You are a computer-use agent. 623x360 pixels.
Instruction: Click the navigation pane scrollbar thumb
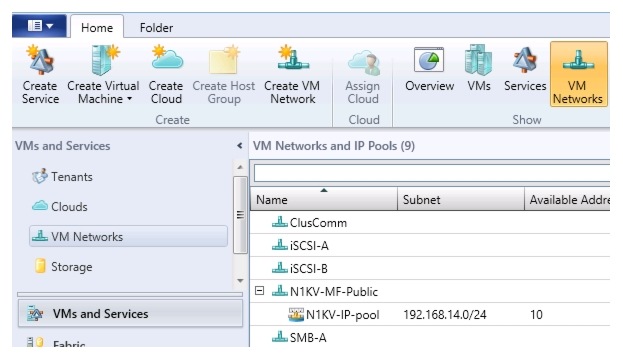[x=240, y=215]
